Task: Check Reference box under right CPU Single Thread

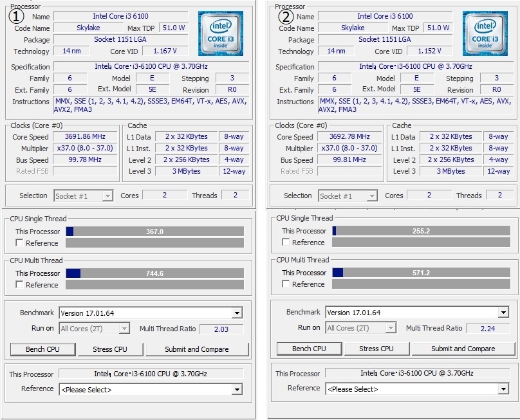Action: [x=286, y=242]
